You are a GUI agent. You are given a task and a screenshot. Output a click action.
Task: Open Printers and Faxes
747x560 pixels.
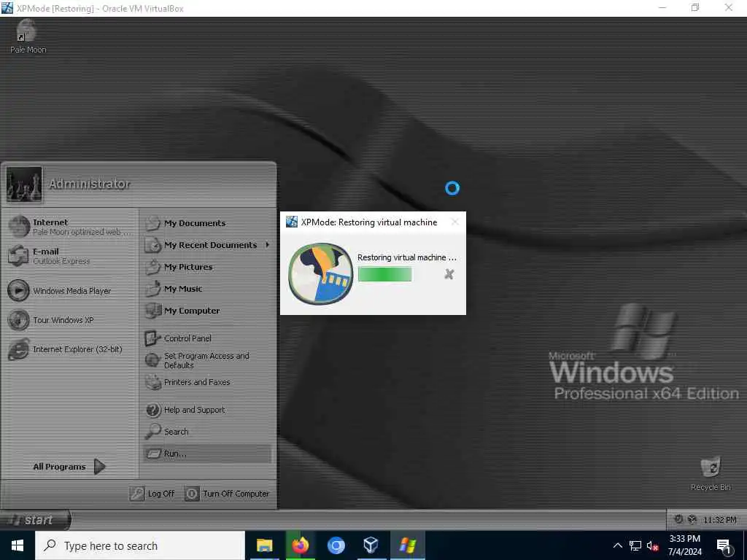click(206, 382)
